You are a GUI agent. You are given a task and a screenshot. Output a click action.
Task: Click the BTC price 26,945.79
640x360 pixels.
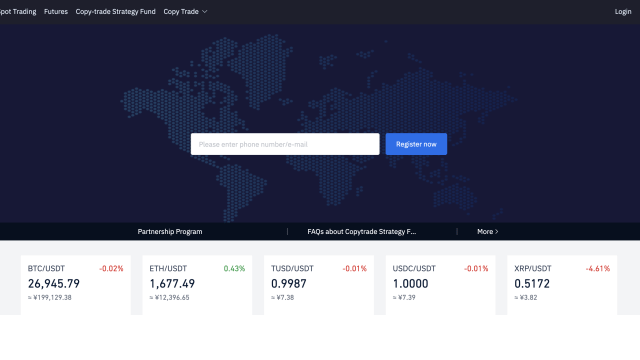pos(54,283)
